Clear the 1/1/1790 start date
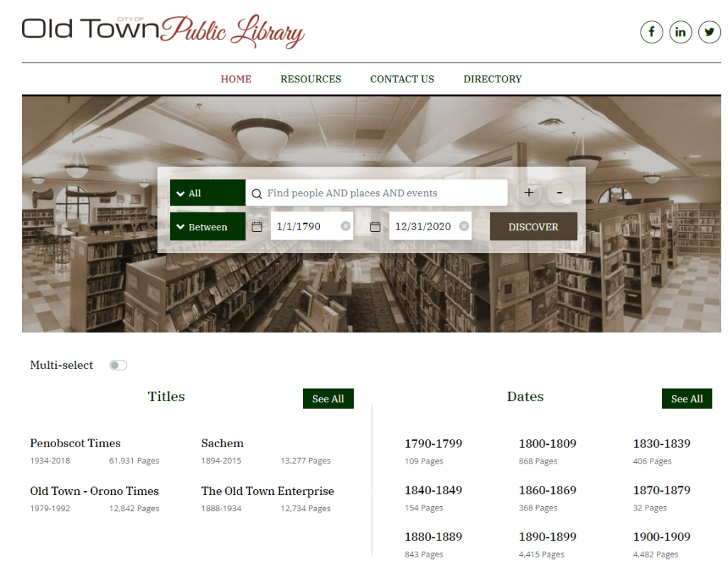 (346, 226)
